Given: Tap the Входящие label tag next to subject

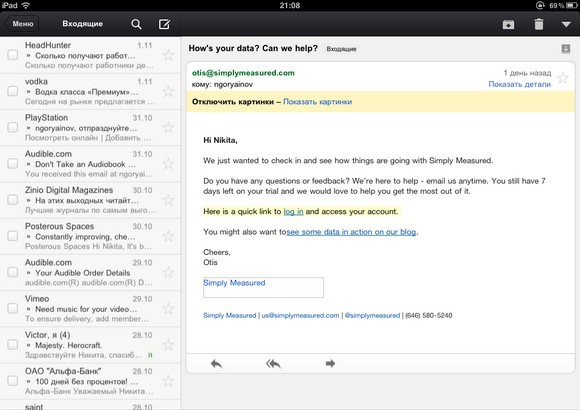Looking at the screenshot, I should [341, 49].
